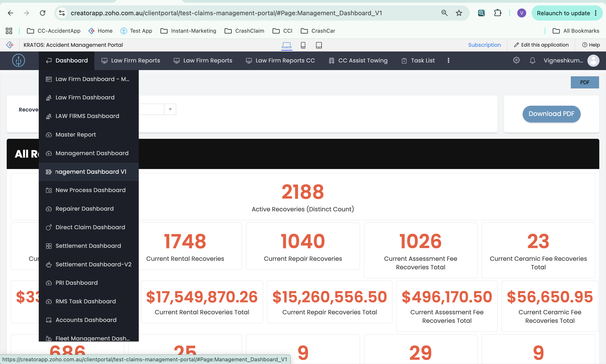The height and width of the screenshot is (364, 606).
Task: Open the Test App bookmark
Action: coord(136,31)
